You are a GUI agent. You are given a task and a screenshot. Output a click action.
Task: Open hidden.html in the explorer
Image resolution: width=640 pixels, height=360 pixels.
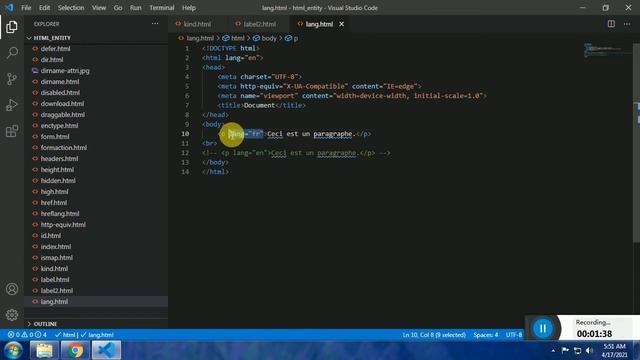tap(58, 181)
